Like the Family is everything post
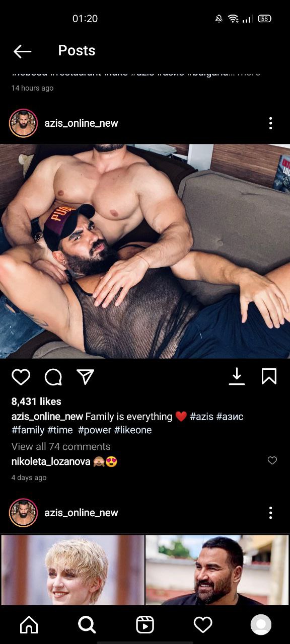 (21, 377)
